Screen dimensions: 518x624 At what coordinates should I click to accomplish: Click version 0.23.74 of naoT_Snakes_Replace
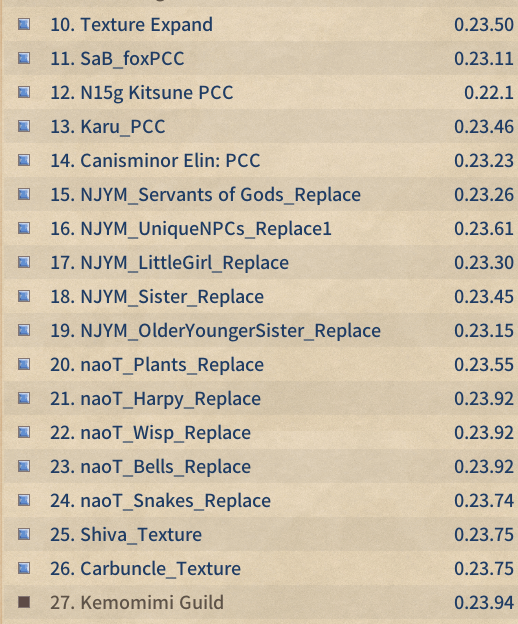[x=484, y=501]
